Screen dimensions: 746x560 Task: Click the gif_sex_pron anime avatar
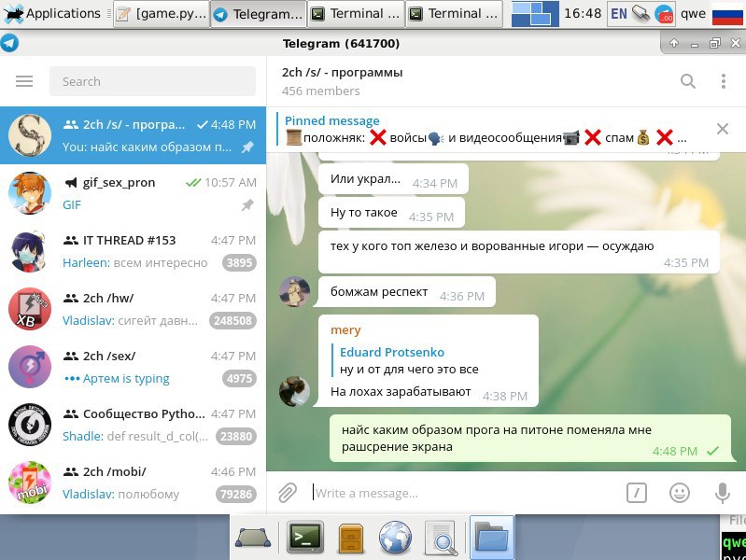(30, 193)
